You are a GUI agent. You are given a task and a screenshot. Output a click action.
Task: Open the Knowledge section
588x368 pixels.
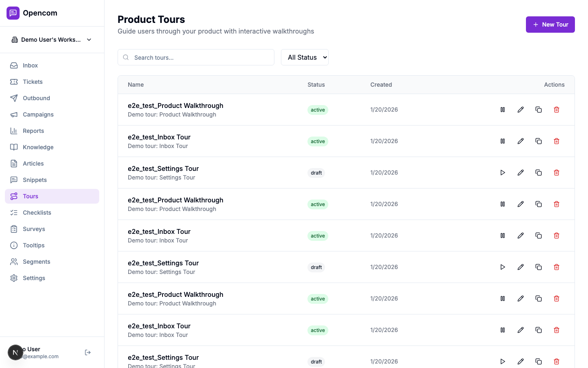38,147
